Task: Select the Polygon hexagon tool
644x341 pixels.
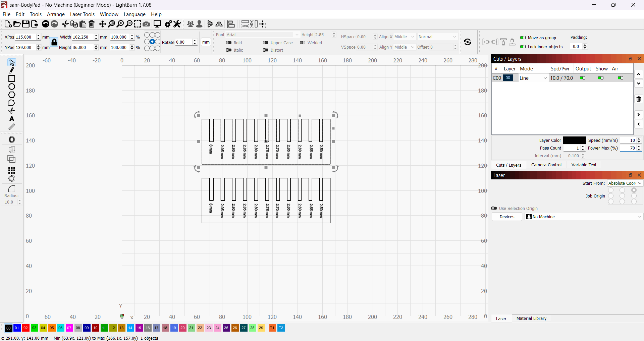Action: click(12, 95)
